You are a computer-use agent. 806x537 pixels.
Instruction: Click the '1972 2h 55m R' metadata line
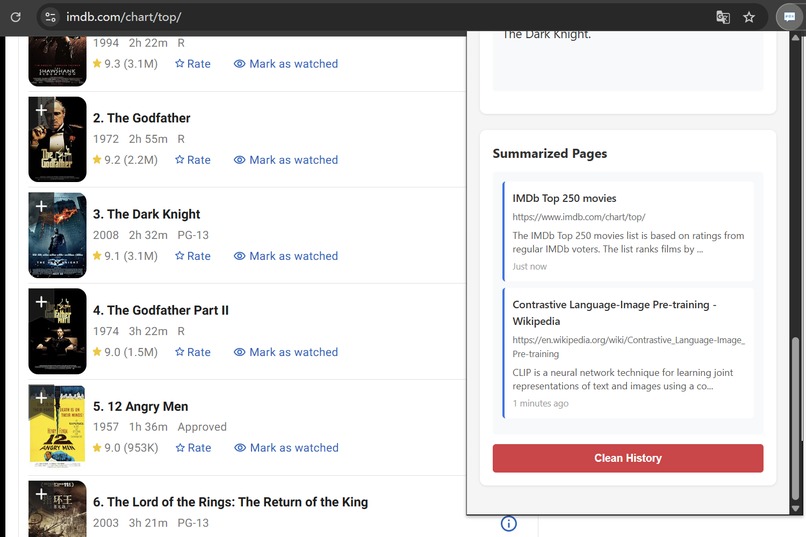pos(139,139)
